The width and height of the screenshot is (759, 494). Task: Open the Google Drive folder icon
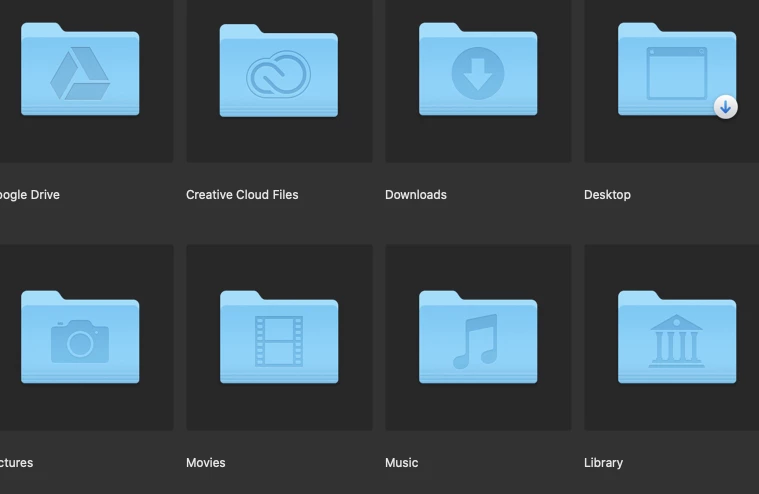click(x=80, y=69)
